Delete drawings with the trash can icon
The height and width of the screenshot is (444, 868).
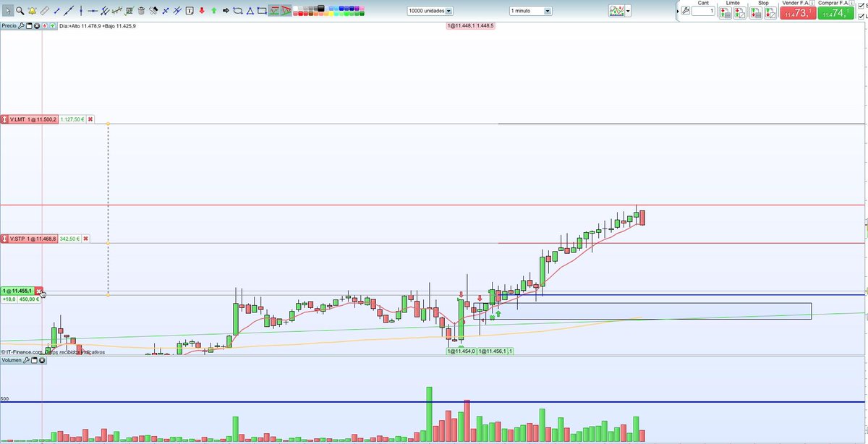[141, 11]
